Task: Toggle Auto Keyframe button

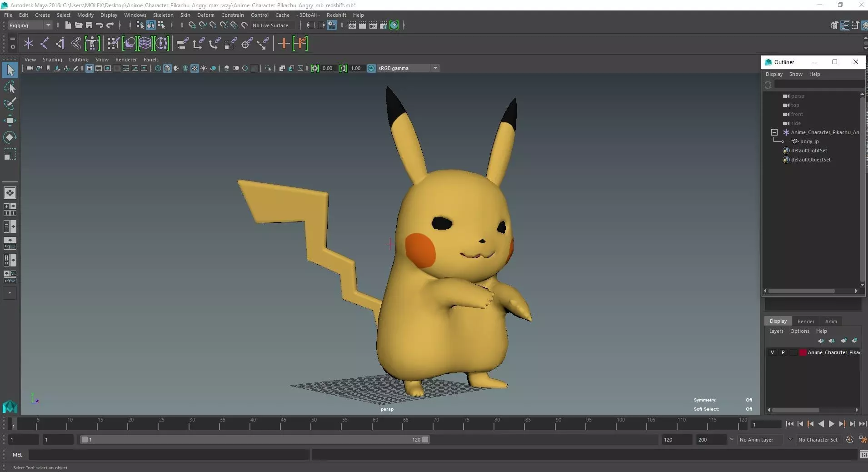Action: 850,440
